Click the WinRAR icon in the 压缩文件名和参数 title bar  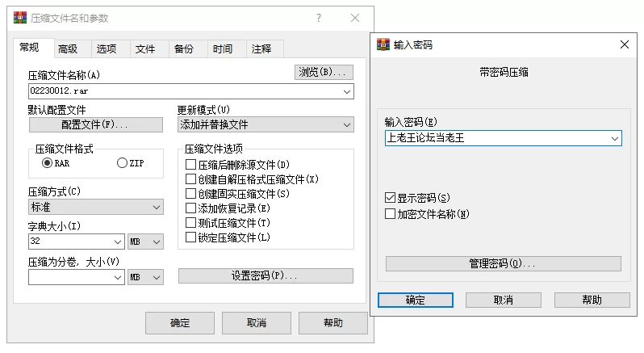(x=19, y=18)
